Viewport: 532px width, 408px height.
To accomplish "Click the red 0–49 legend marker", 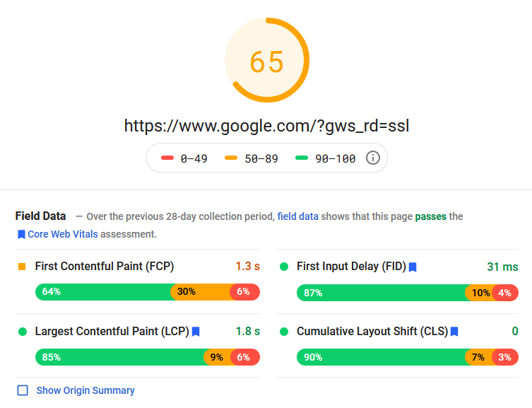I will [167, 158].
